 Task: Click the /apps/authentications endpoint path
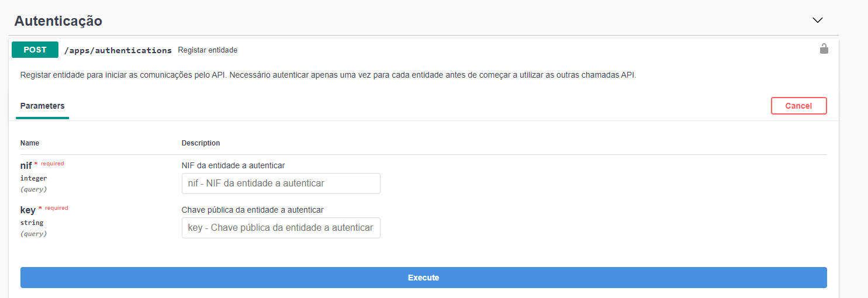point(117,50)
